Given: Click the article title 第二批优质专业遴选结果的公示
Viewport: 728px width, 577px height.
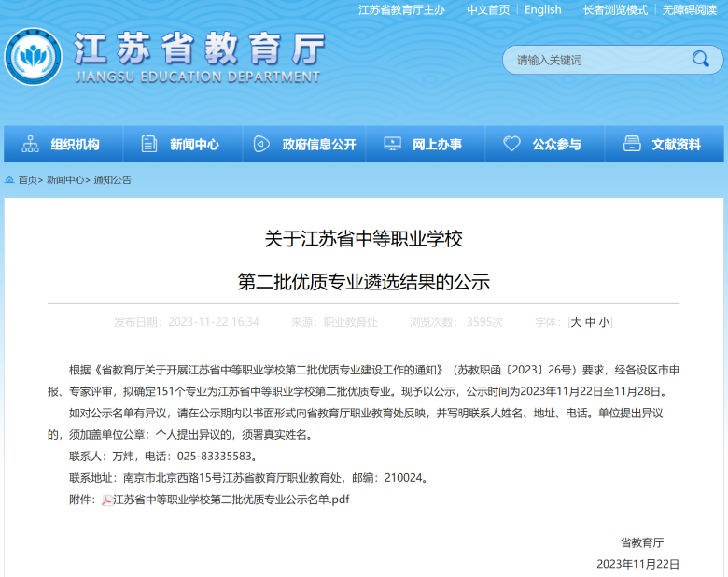Looking at the screenshot, I should 364,282.
